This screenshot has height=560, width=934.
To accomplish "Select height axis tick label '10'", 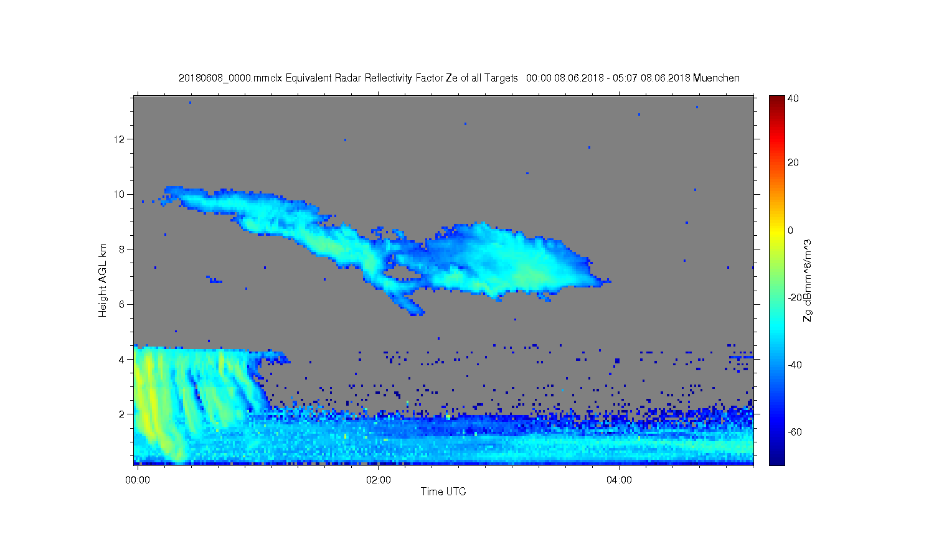I will (120, 194).
